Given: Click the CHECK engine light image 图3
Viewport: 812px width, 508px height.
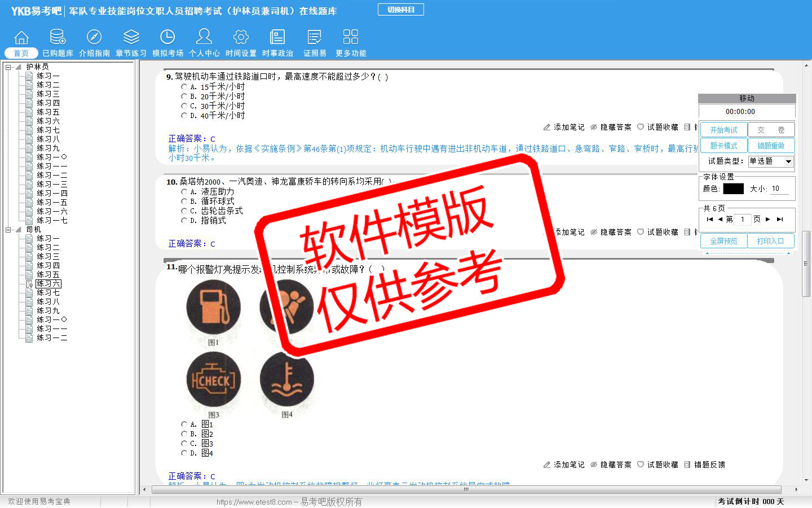Looking at the screenshot, I should [214, 380].
